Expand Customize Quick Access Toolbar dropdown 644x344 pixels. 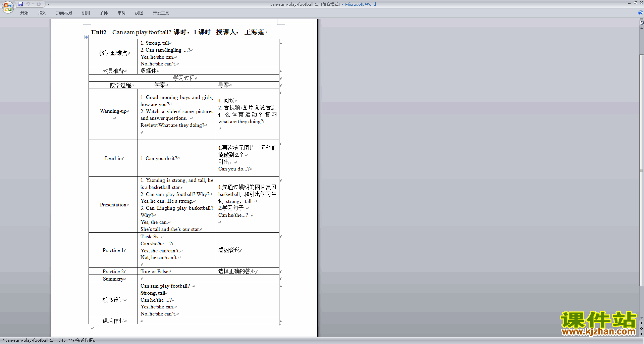point(48,4)
